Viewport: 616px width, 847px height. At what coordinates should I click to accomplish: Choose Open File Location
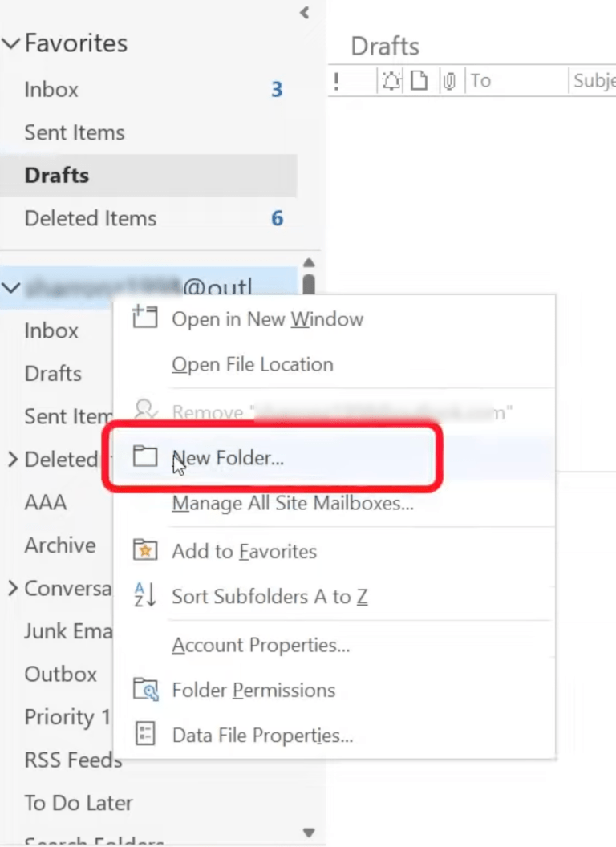[x=252, y=364]
